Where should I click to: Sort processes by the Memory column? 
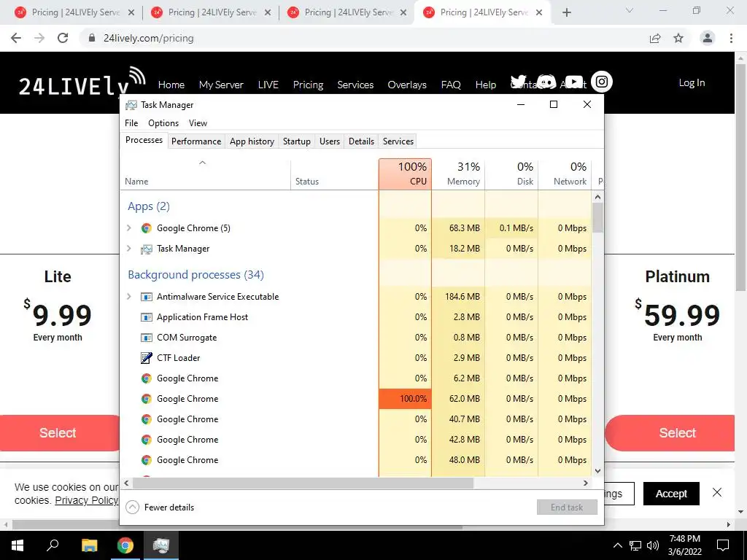(x=458, y=174)
